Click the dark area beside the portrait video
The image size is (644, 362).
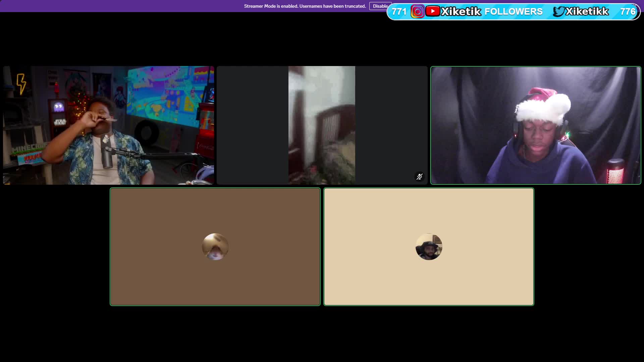point(252,125)
